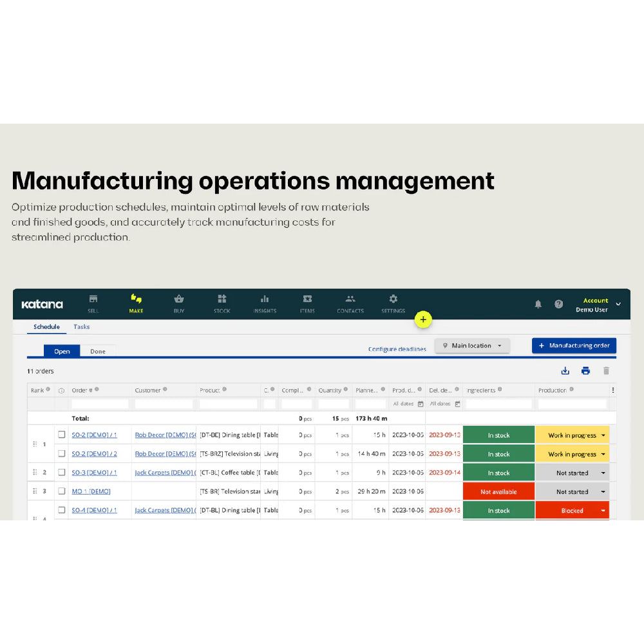Open order SO-2 [DEMO] / 1
The image size is (644, 644).
coord(94,435)
